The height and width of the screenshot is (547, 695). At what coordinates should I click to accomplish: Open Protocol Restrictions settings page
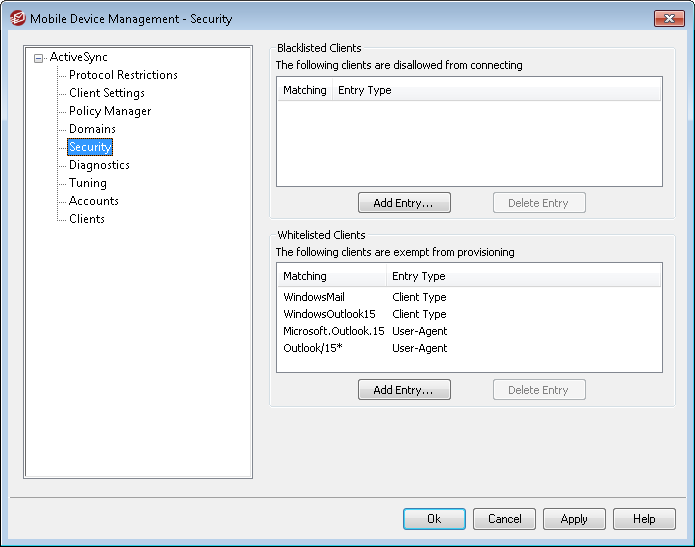pyautogui.click(x=123, y=75)
